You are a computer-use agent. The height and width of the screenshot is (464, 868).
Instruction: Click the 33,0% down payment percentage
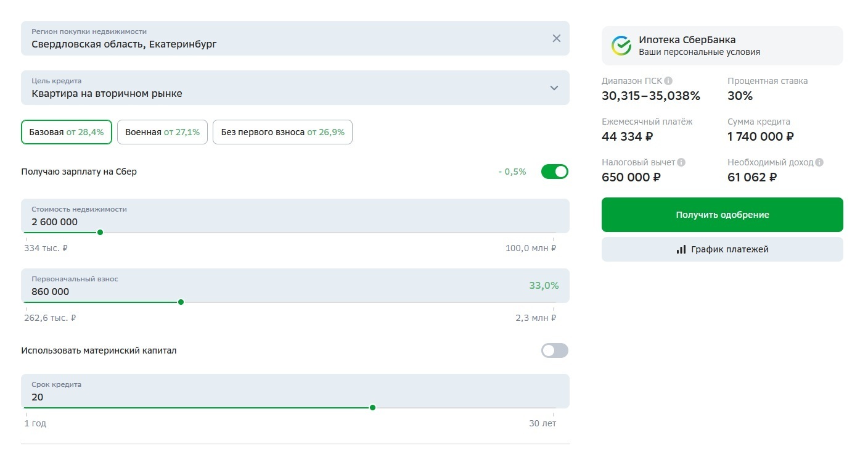coord(544,286)
